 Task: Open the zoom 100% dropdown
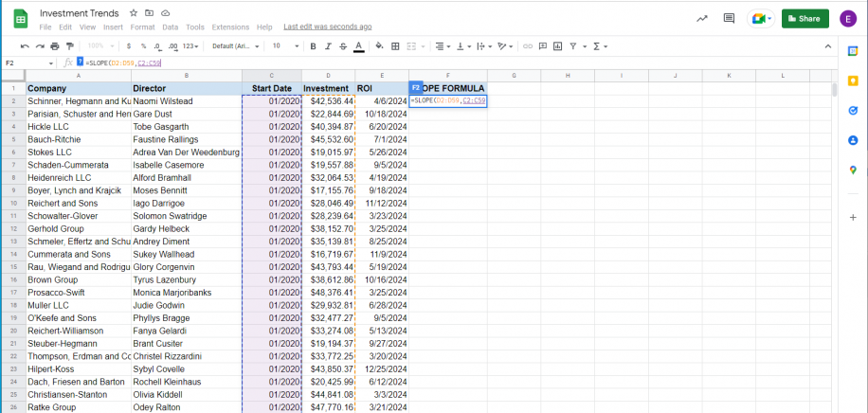[x=101, y=46]
